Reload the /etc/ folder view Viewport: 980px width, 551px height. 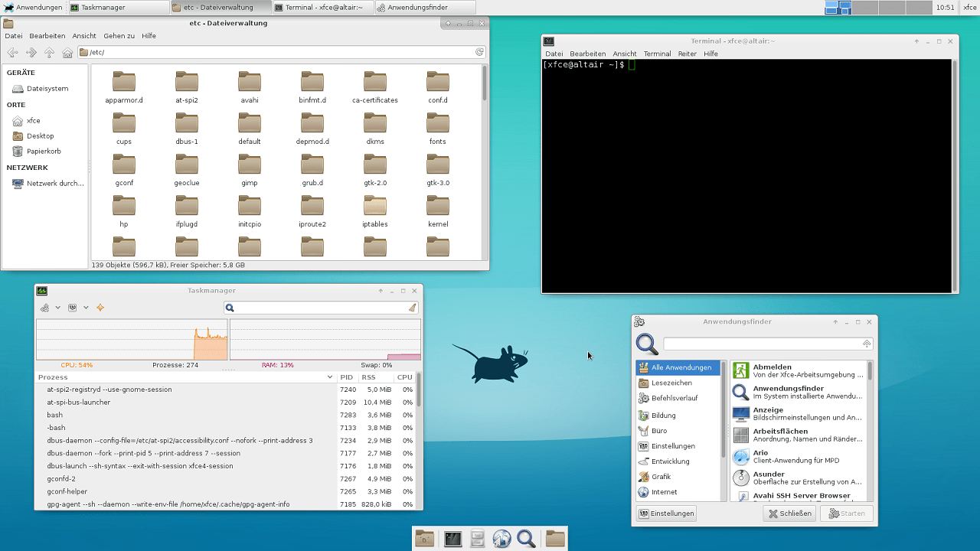point(480,52)
